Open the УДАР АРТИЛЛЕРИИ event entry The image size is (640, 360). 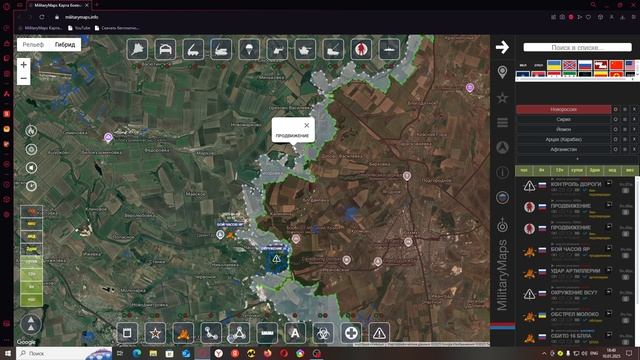(x=576, y=271)
